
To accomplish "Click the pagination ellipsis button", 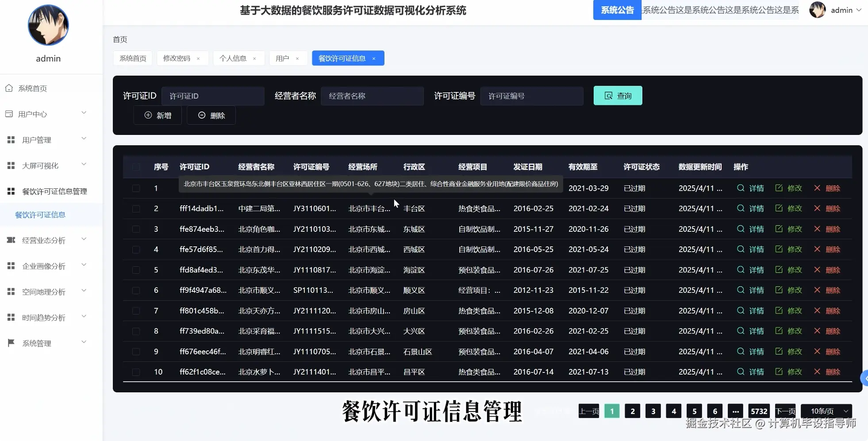I will point(735,411).
